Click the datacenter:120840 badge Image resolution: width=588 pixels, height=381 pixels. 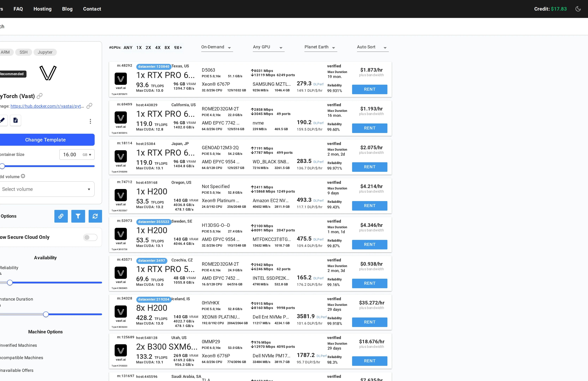coord(154,67)
